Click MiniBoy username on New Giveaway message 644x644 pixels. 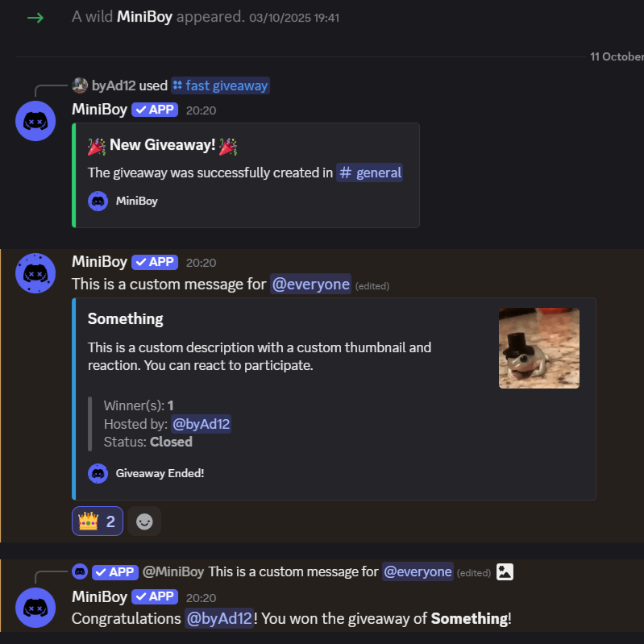click(x=99, y=110)
